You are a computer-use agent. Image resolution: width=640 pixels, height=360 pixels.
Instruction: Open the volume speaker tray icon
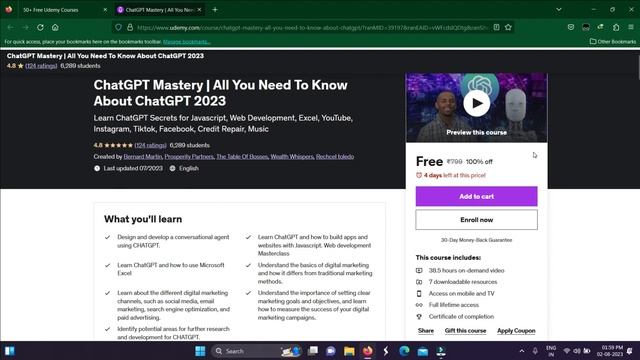576,351
